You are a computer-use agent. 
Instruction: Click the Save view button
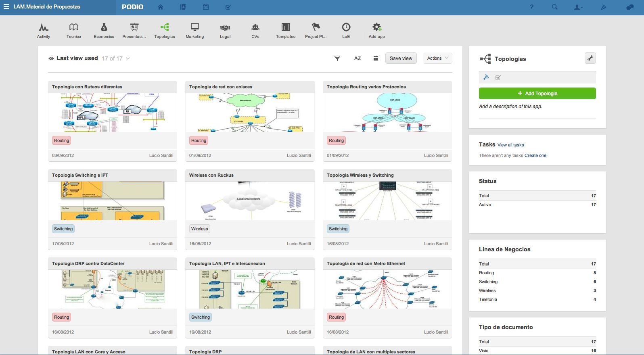[401, 58]
